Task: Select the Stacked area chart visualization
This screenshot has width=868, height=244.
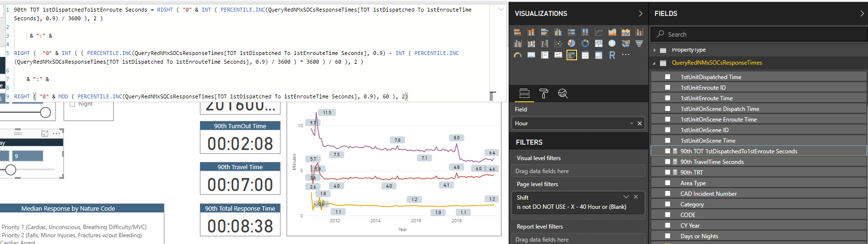Action: [625, 32]
